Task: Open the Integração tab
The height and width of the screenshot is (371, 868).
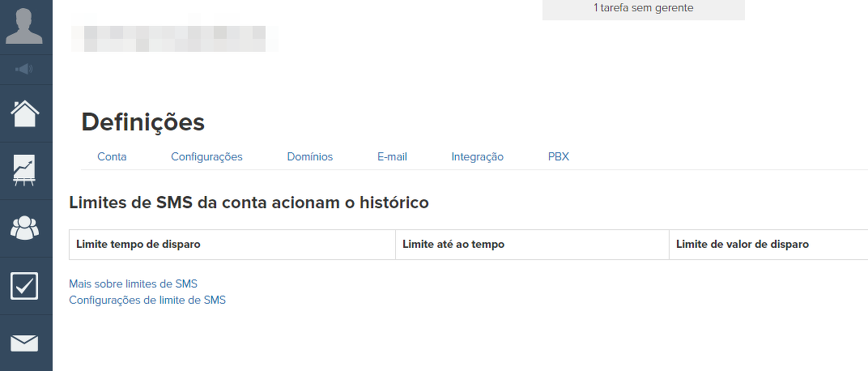Action: (x=478, y=157)
